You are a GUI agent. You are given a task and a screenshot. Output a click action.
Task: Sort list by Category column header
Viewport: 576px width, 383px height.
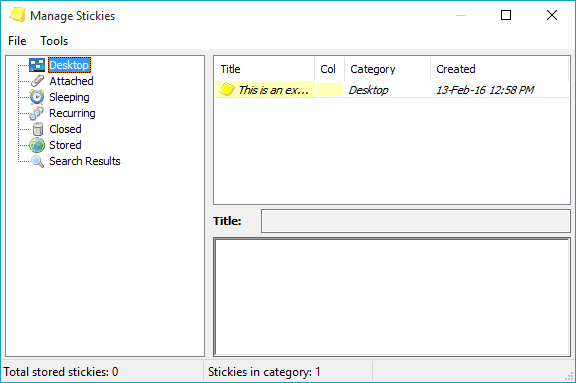(388, 69)
